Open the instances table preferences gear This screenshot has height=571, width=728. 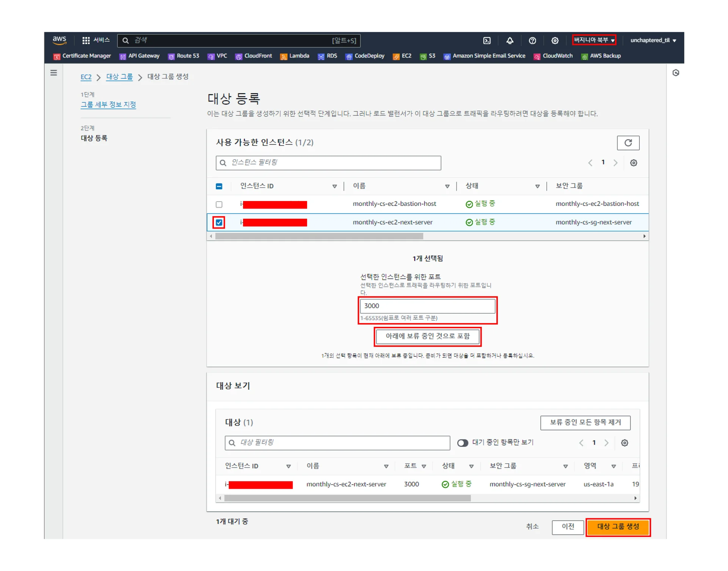(633, 163)
